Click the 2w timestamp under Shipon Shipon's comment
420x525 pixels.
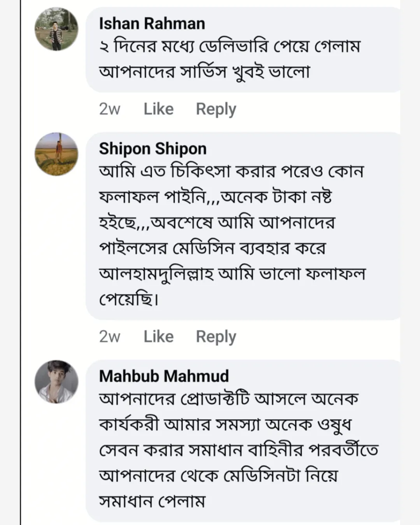point(109,337)
